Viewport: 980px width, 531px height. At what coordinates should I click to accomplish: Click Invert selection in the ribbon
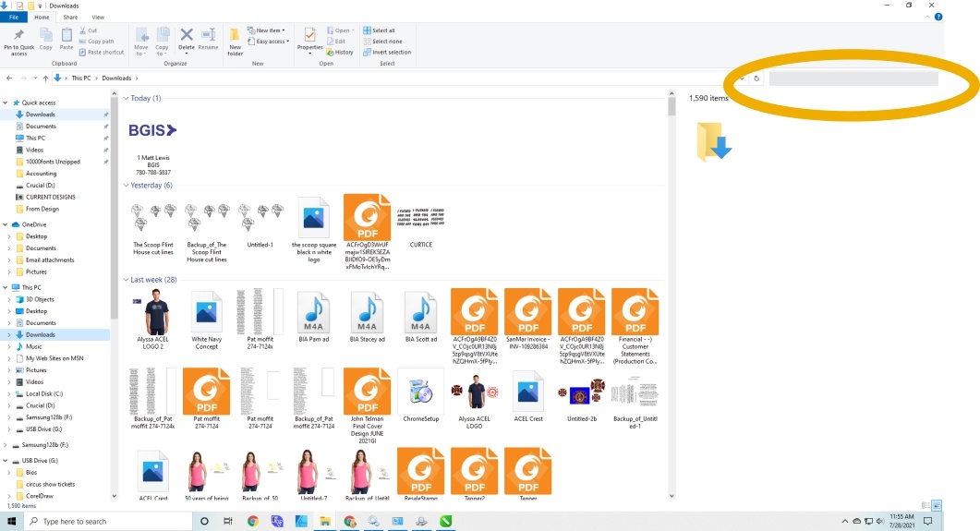click(388, 53)
